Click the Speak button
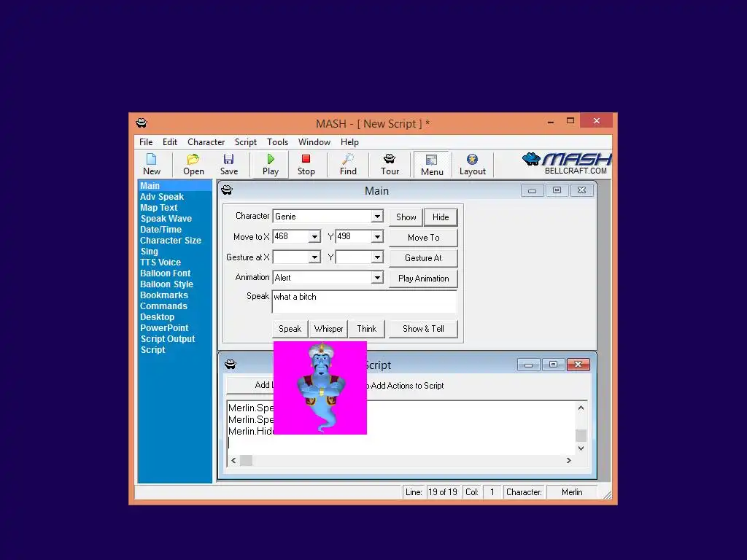Screen dimensions: 747x560 tap(290, 329)
